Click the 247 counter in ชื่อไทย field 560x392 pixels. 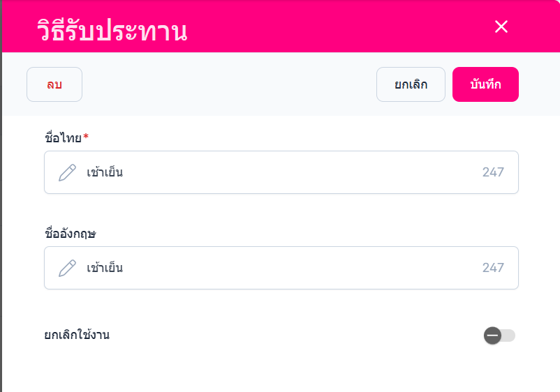click(493, 172)
